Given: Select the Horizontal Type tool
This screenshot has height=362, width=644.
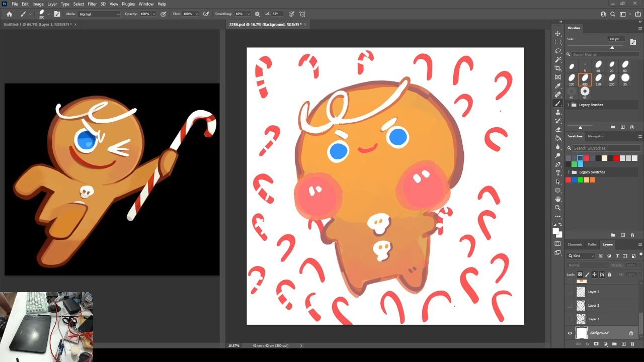Looking at the screenshot, I should [x=557, y=173].
